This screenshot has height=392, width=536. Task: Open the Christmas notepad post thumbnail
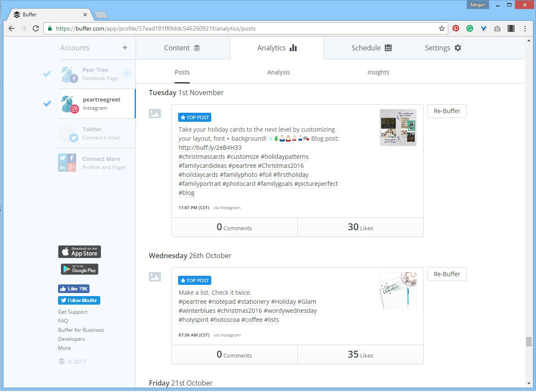(x=398, y=290)
